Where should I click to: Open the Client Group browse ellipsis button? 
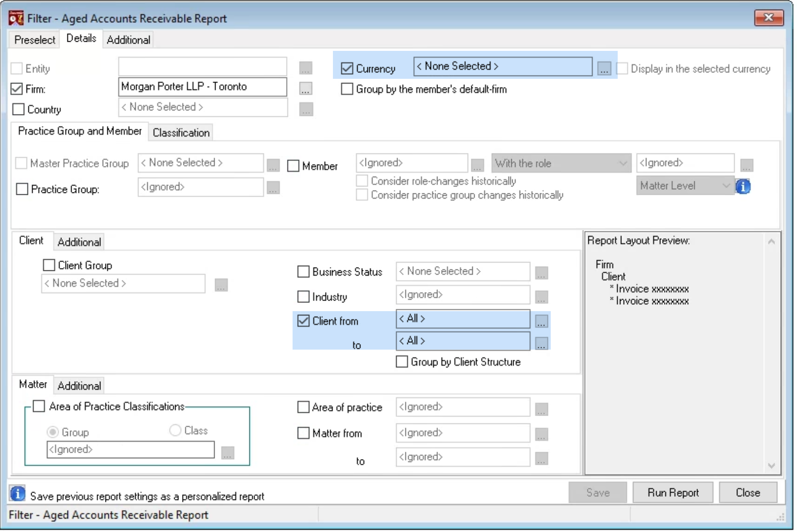tap(221, 285)
